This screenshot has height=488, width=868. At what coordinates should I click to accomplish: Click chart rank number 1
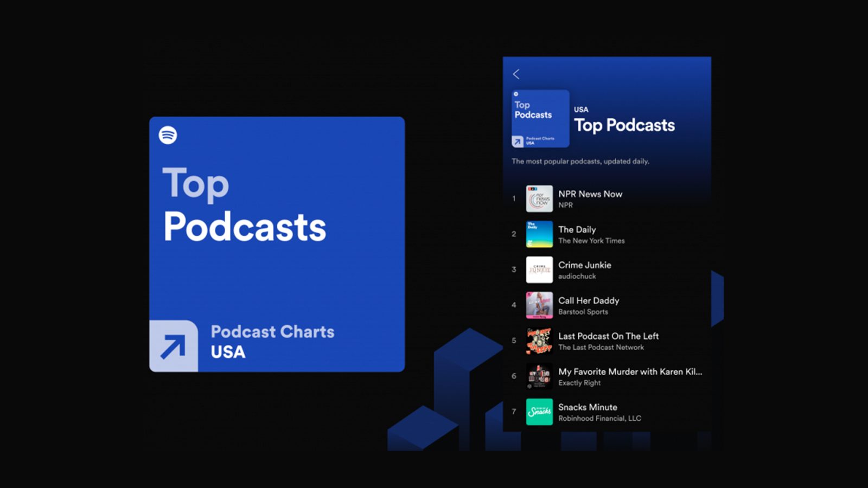tap(514, 198)
